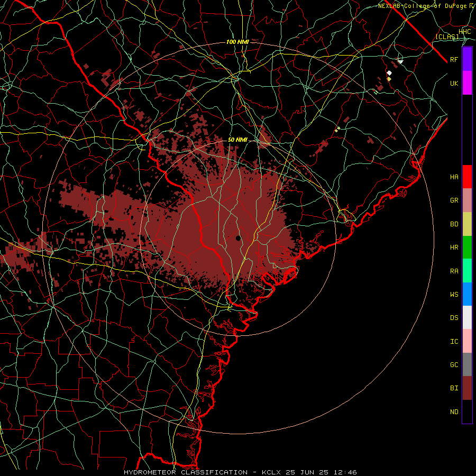Click the RF legend label
This screenshot has height=476, width=476.
click(454, 59)
